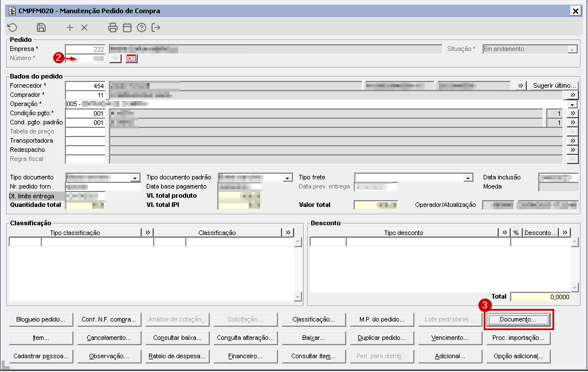Viewport: 588px width, 372px height.
Task: Click Sugerir último... button
Action: 554,85
